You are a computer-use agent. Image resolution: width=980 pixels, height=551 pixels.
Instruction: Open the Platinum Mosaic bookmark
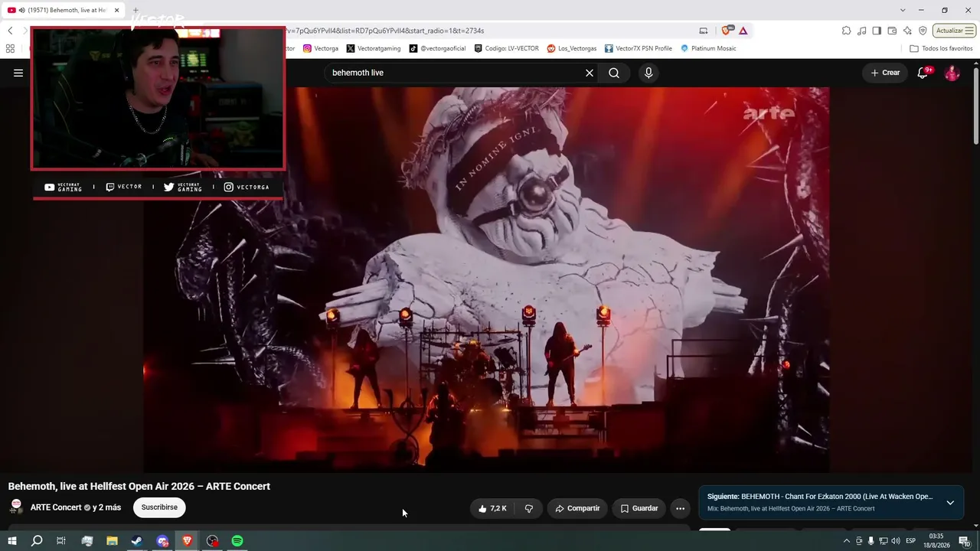(708, 48)
